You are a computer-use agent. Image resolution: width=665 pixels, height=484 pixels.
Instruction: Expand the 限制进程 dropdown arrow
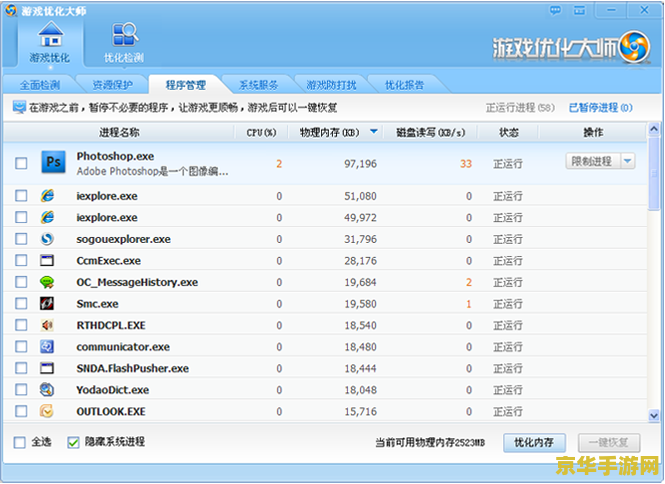pos(628,161)
